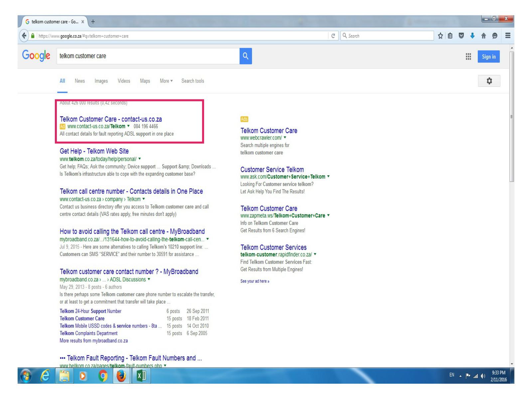Open Telkom customer care contact number result
This screenshot has height=399, width=532.
(129, 272)
